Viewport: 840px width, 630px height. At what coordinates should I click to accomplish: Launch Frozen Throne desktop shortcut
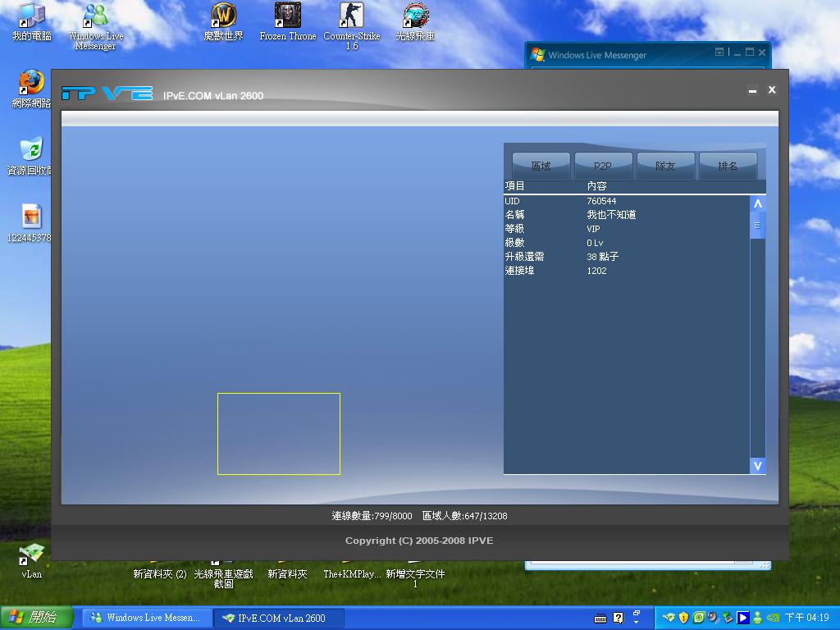pyautogui.click(x=288, y=21)
